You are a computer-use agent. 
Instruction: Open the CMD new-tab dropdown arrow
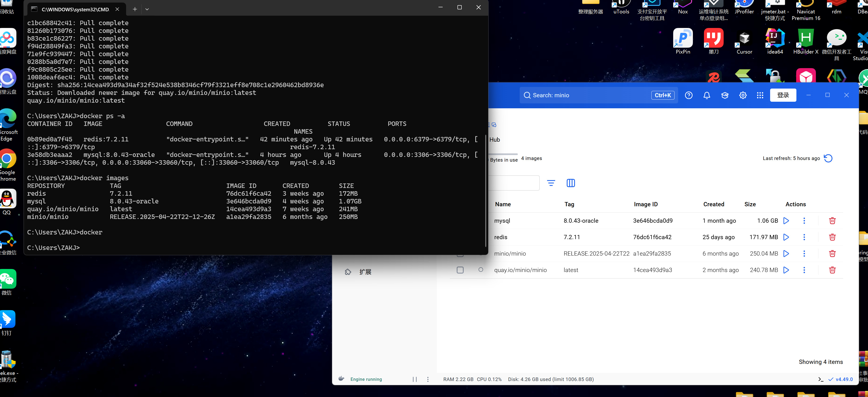coord(147,9)
